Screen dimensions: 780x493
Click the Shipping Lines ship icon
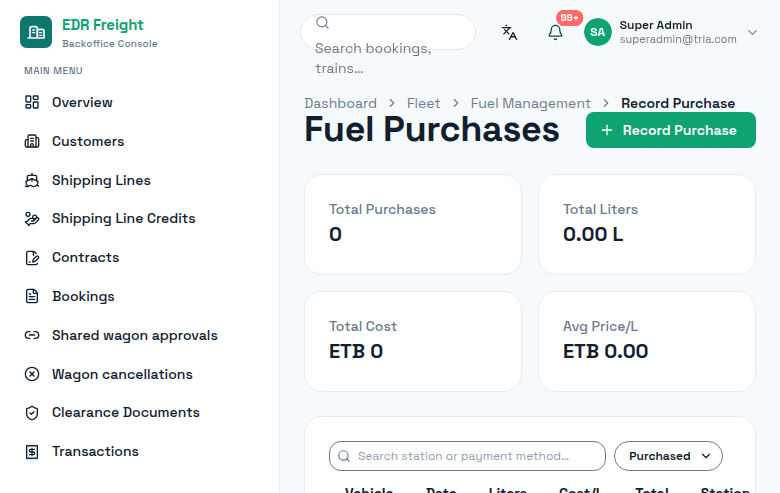pos(32,180)
